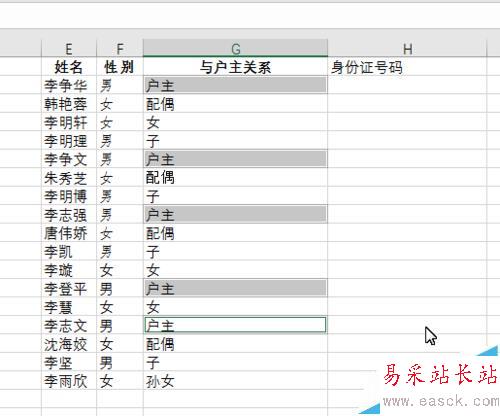Viewport: 500px width, 416px height.
Task: Select column H header
Action: tap(407, 48)
